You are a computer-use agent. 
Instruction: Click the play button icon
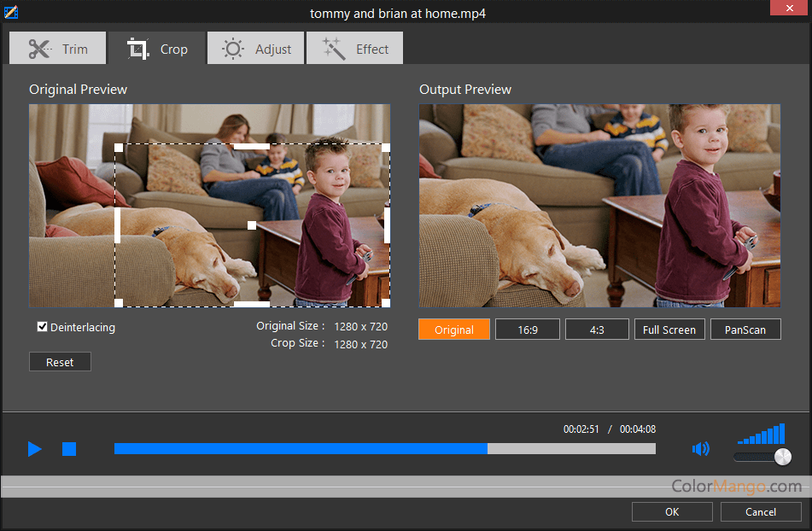(x=34, y=449)
